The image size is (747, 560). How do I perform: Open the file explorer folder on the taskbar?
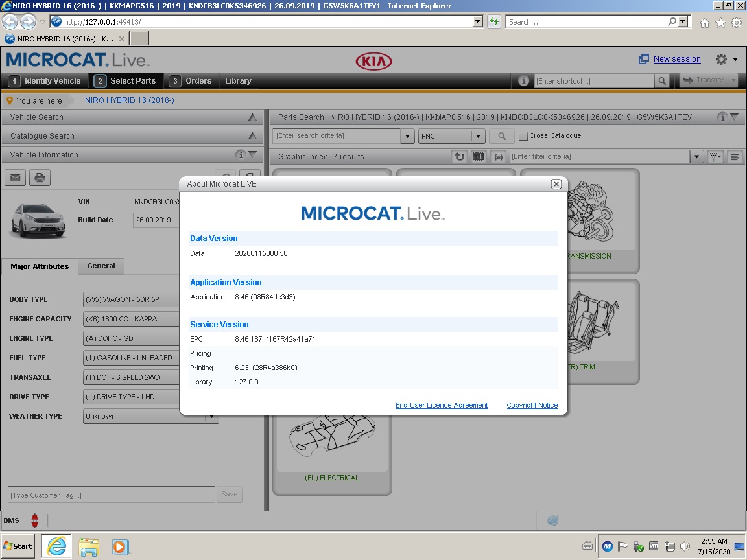point(89,546)
